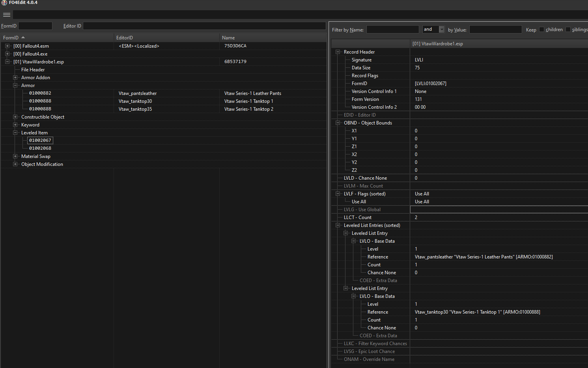Expand the Fallout4.exe node
The height and width of the screenshot is (368, 588).
pyautogui.click(x=7, y=54)
